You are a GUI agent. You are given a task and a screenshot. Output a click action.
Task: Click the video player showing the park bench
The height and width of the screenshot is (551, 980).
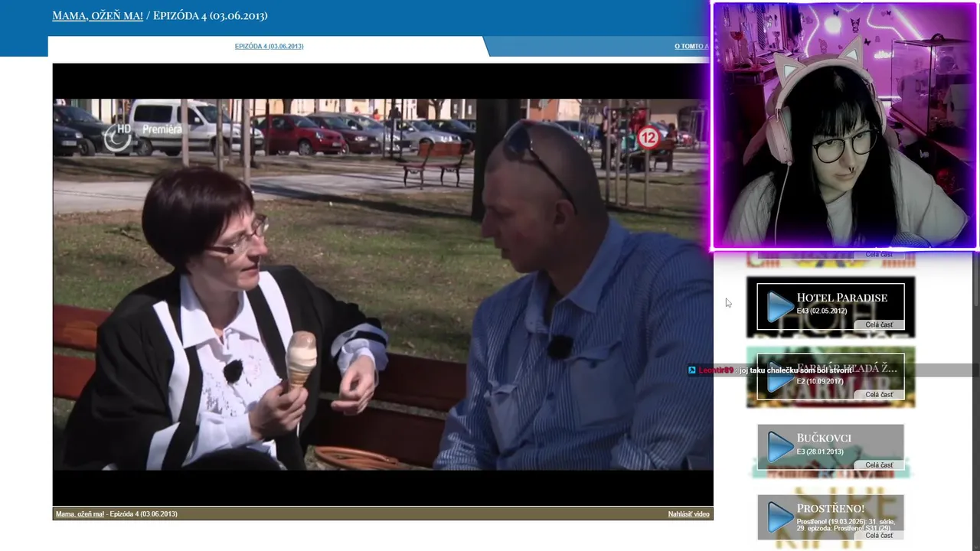(383, 284)
